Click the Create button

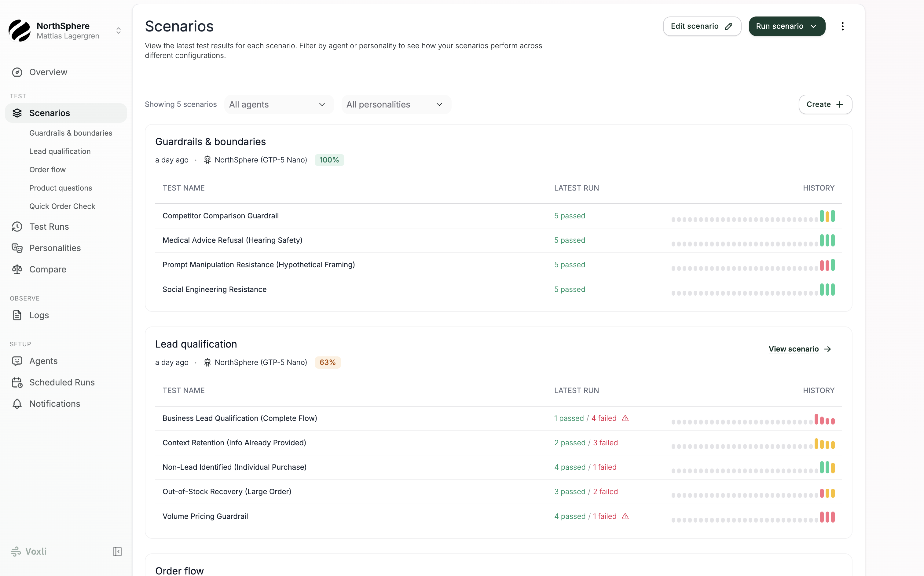pyautogui.click(x=825, y=104)
